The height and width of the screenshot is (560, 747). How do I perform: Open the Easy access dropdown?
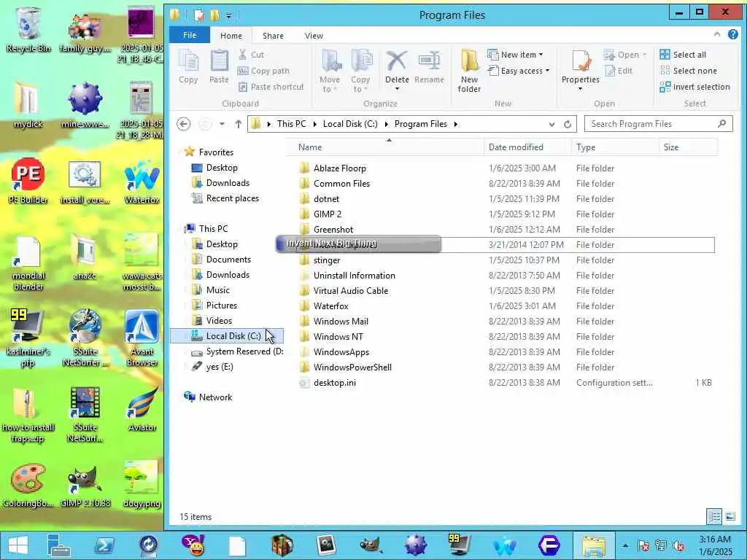(519, 71)
